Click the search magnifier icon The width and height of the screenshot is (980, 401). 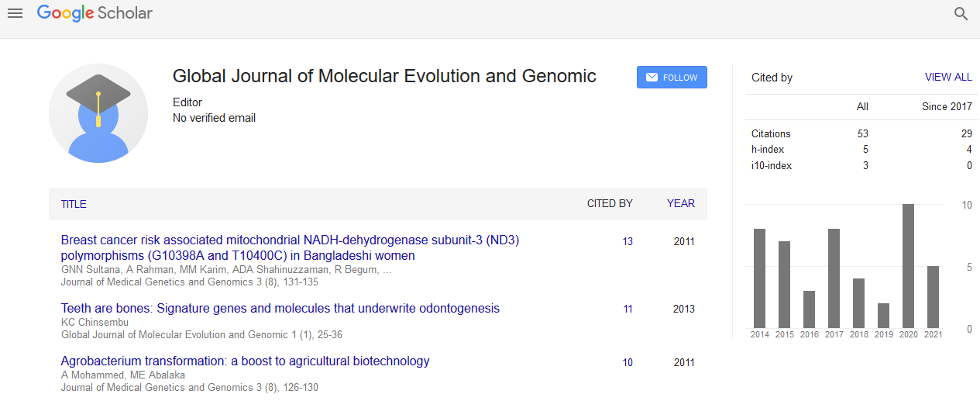[x=961, y=14]
